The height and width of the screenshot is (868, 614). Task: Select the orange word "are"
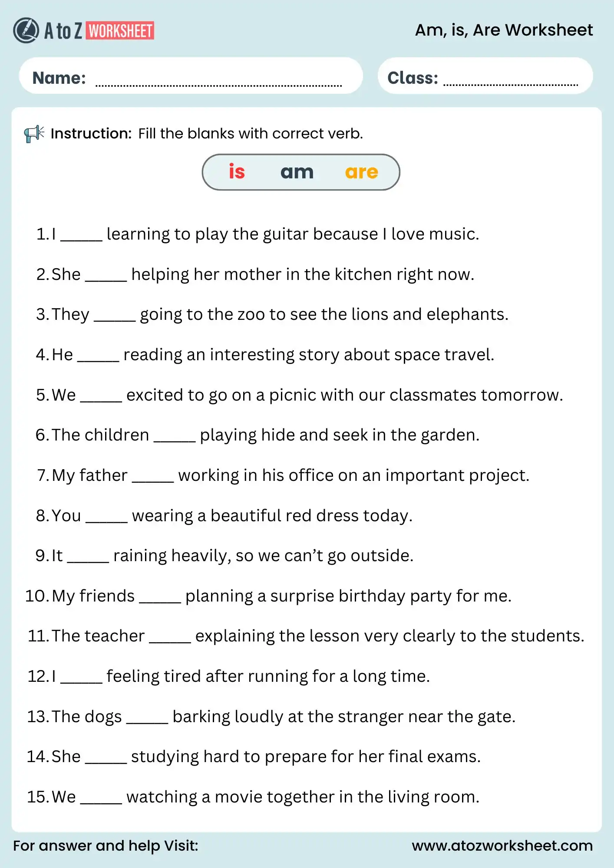click(x=361, y=172)
